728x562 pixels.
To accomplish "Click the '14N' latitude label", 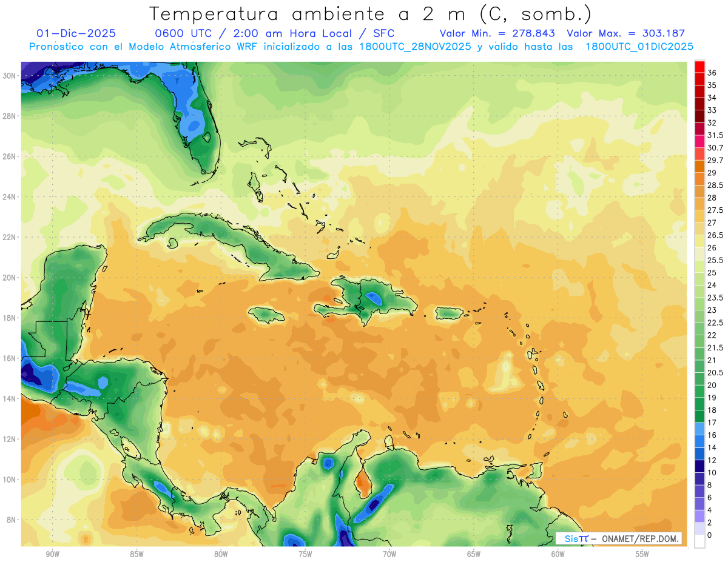I will pyautogui.click(x=9, y=399).
